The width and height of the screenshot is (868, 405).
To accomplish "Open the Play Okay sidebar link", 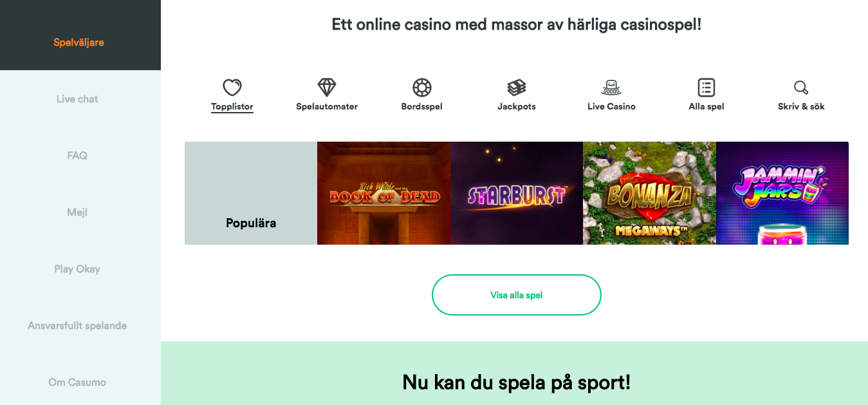I will point(77,269).
